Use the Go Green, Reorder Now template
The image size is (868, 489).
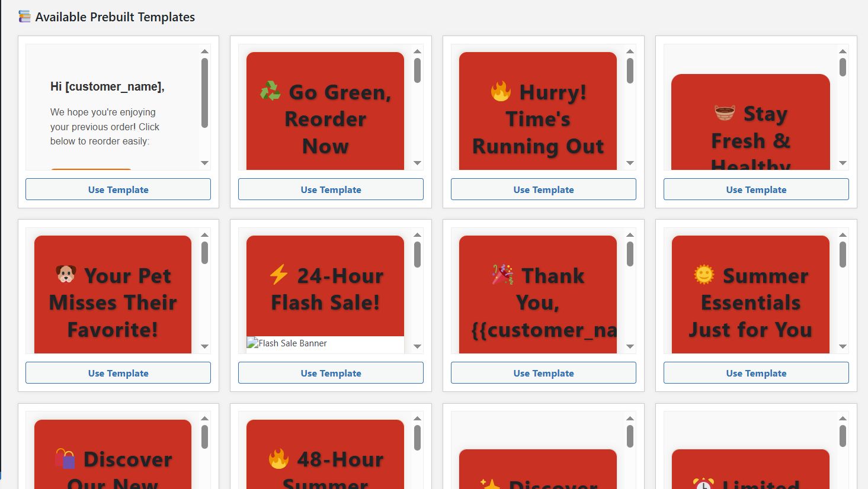[331, 189]
